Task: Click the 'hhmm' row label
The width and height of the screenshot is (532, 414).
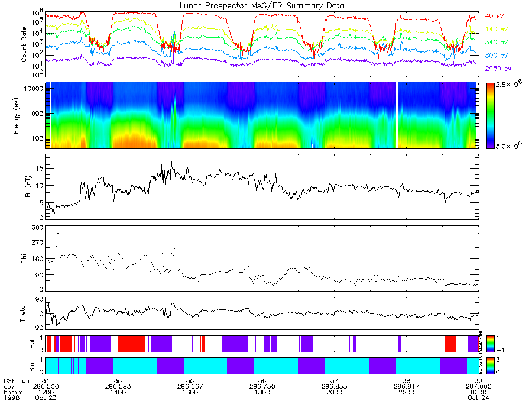Action: (x=13, y=392)
